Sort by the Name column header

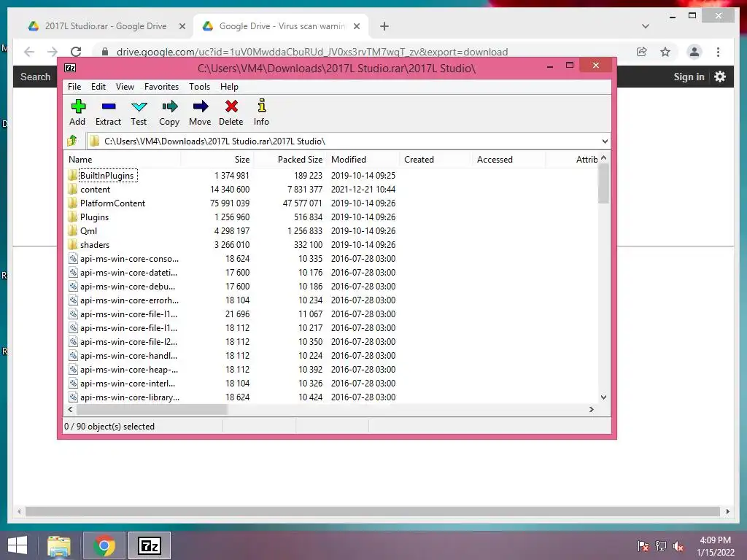[122, 160]
